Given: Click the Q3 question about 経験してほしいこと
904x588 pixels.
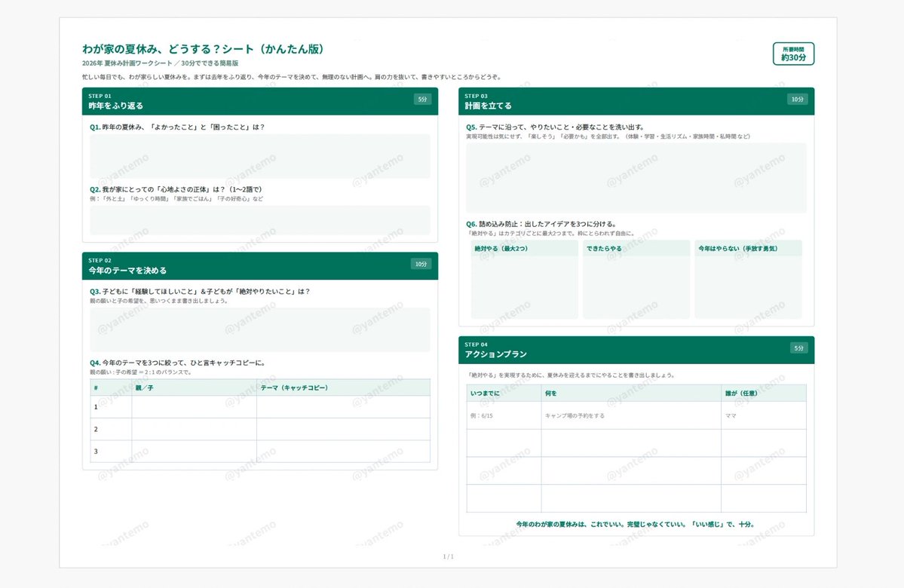Looking at the screenshot, I should tap(200, 292).
